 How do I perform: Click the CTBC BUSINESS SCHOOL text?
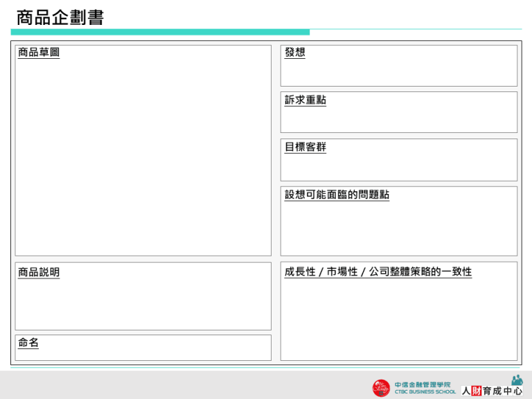[425, 392]
